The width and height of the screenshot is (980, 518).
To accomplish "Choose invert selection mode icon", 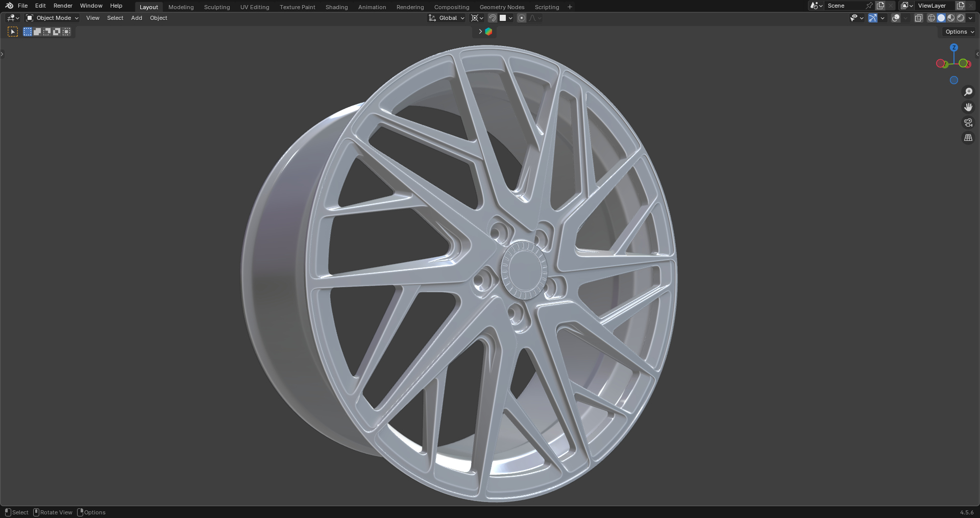I will point(57,32).
